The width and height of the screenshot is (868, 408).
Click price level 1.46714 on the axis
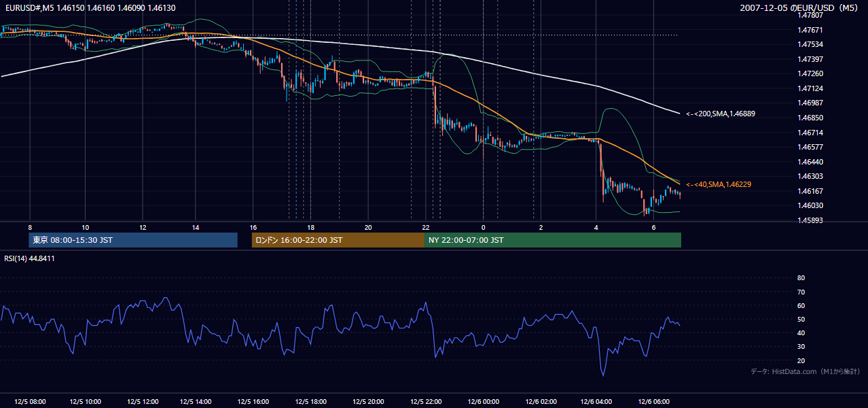click(x=810, y=133)
